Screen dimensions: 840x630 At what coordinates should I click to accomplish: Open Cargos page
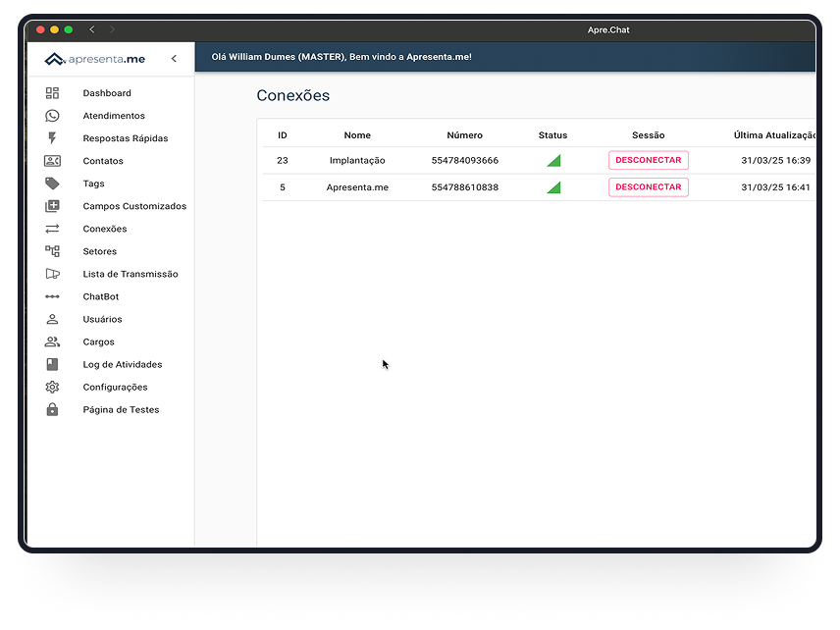(98, 341)
